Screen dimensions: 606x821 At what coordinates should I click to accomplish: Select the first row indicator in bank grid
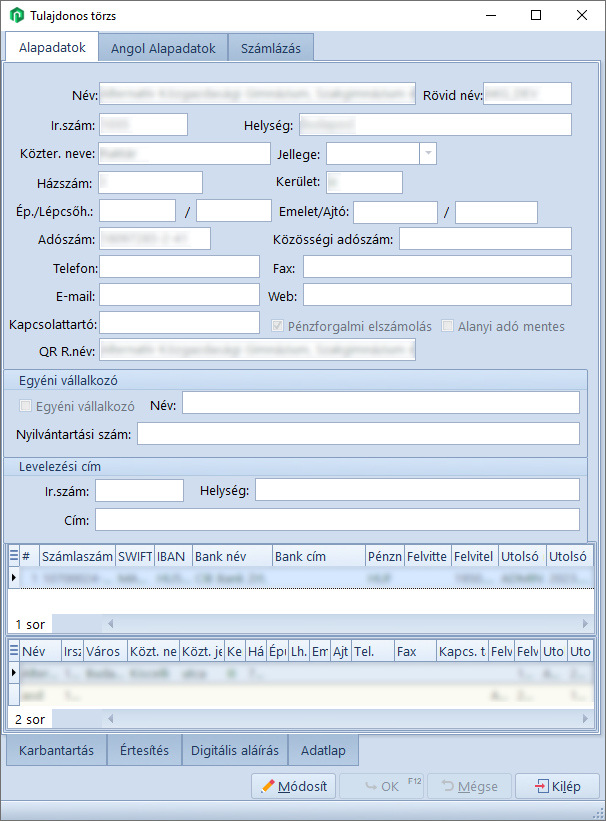[13, 578]
